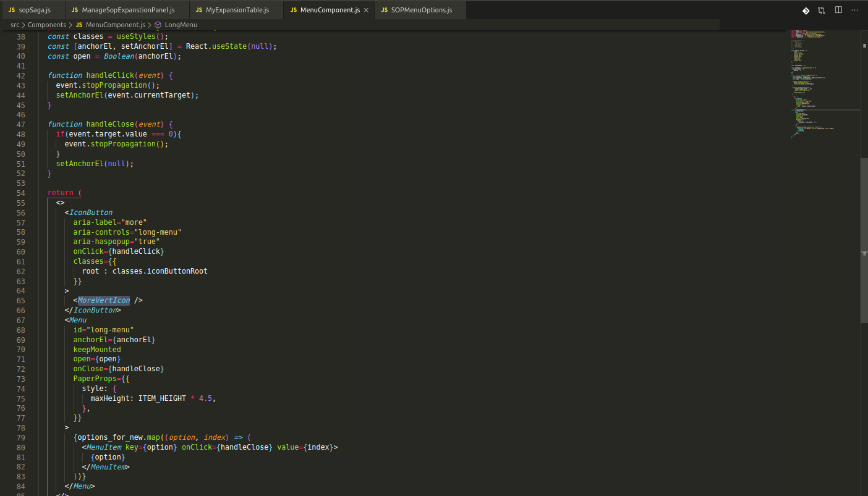Expand the Components breadcrumb dropdown

point(46,25)
